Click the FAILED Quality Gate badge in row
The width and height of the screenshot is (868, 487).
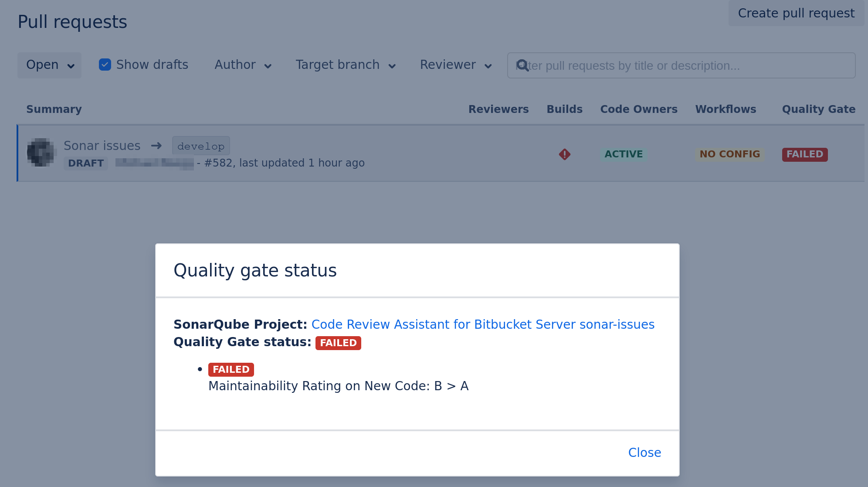point(804,154)
